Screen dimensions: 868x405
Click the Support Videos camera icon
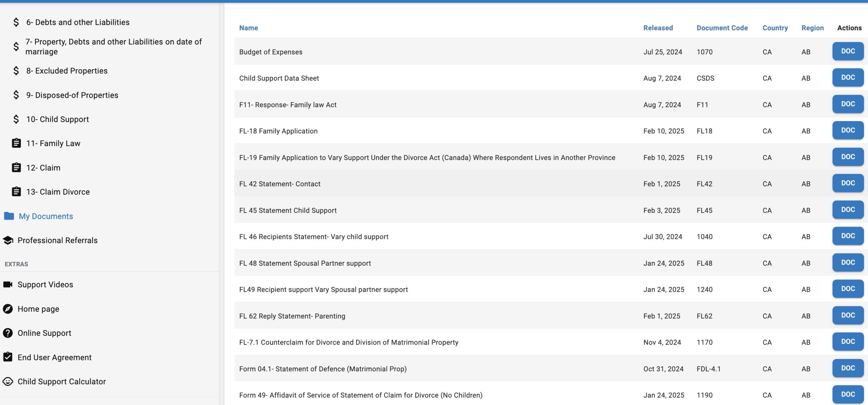(x=8, y=284)
